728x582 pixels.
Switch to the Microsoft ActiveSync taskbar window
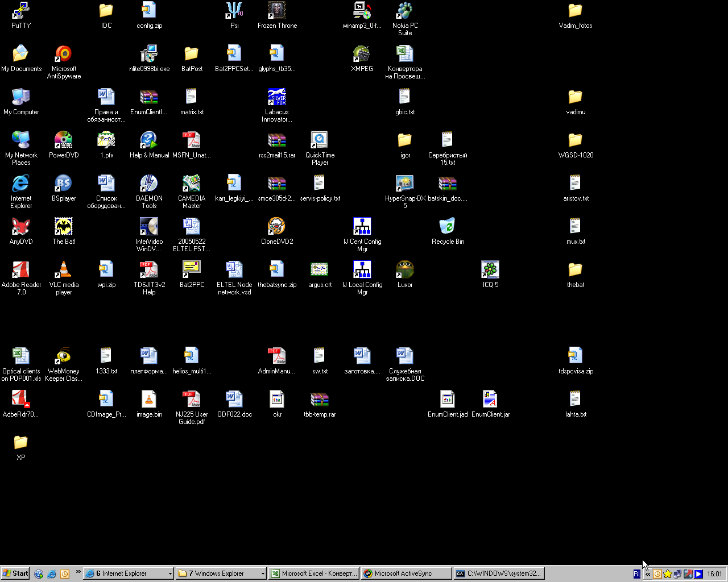tap(406, 574)
